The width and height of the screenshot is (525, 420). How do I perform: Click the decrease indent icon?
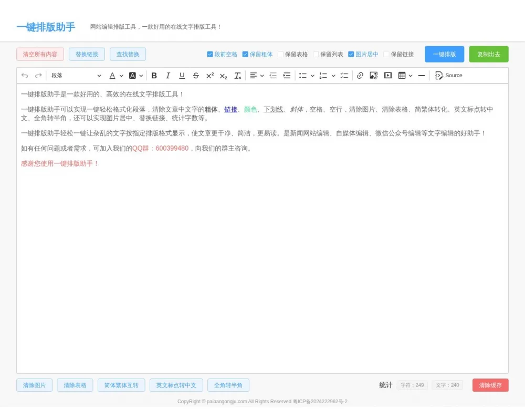click(273, 76)
